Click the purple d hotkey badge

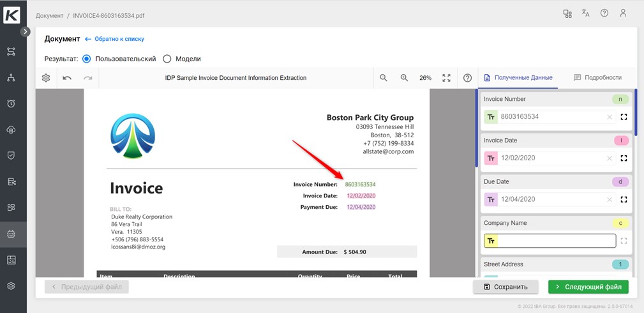[620, 181]
